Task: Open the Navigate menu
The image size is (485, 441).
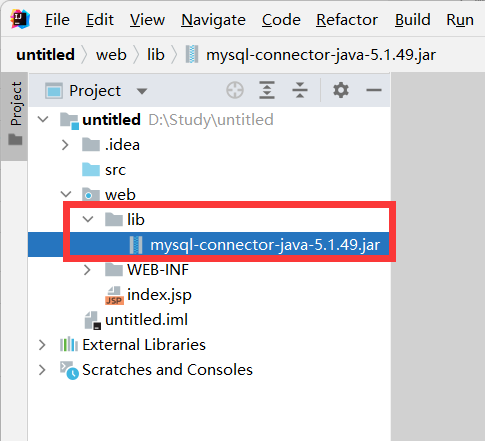Action: tap(213, 20)
